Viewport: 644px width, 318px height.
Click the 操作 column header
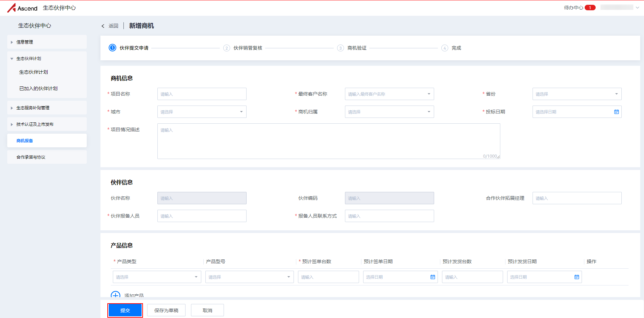(x=592, y=261)
